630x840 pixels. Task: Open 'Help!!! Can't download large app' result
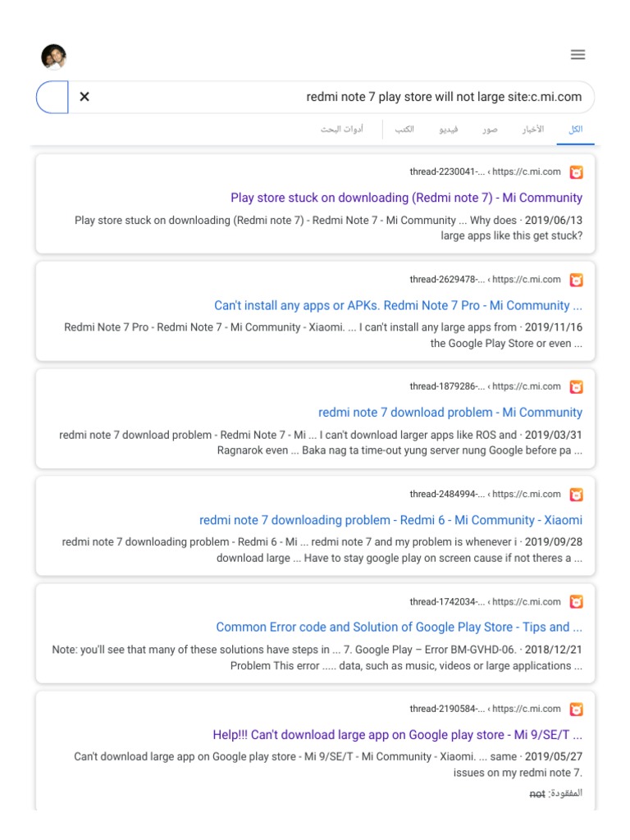[x=397, y=735]
